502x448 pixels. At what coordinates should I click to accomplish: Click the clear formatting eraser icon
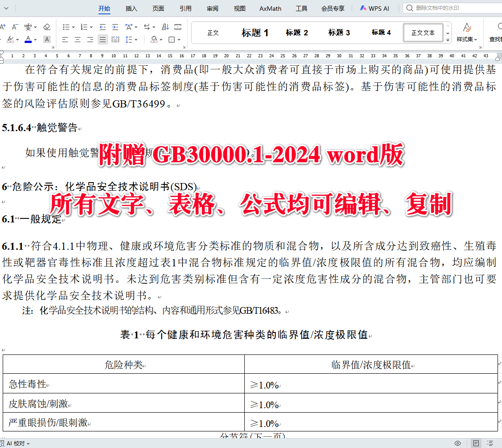pyautogui.click(x=47, y=27)
